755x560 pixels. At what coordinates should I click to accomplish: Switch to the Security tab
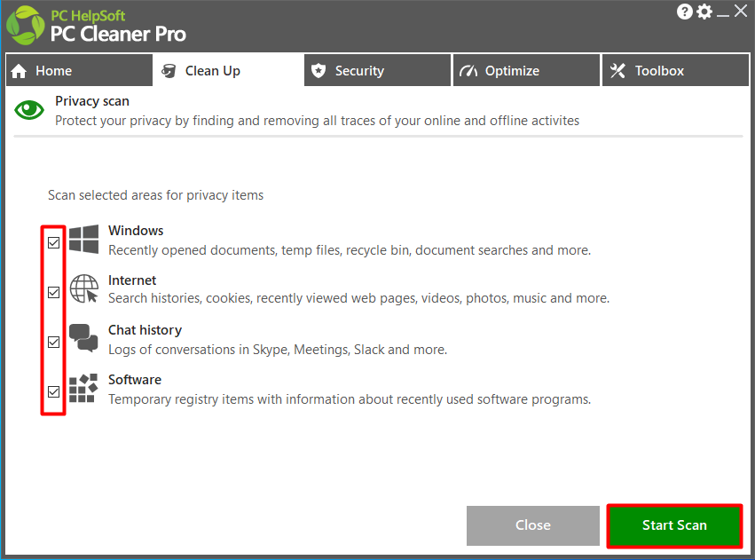(x=377, y=70)
